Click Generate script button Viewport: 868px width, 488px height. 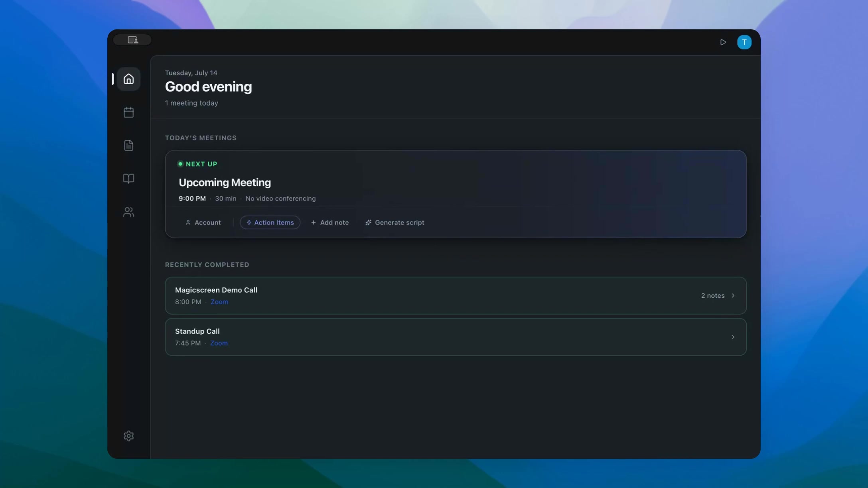[395, 222]
